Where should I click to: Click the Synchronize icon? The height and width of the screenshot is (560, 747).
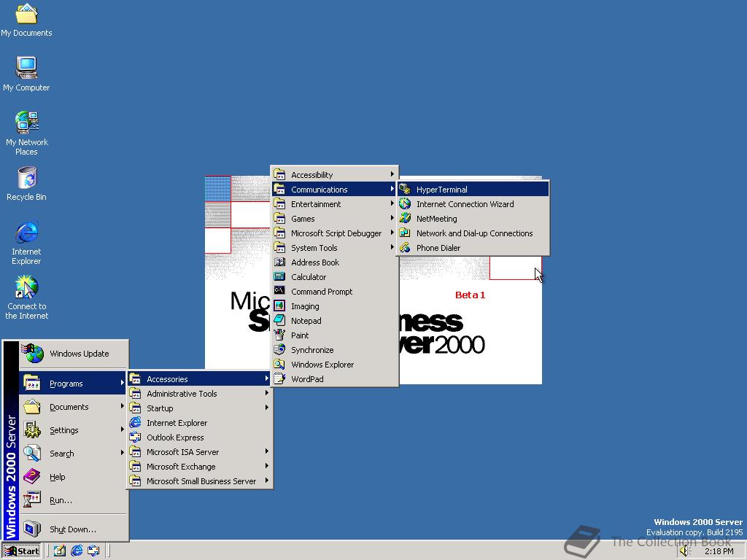pos(279,349)
